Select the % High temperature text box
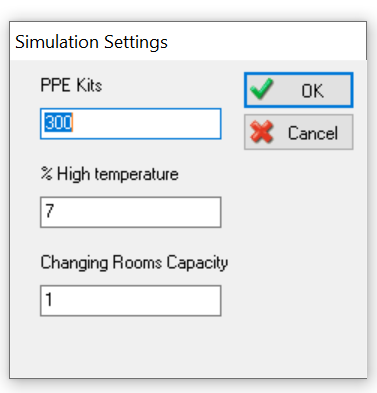Image resolution: width=377 pixels, height=393 pixels. coord(131,212)
